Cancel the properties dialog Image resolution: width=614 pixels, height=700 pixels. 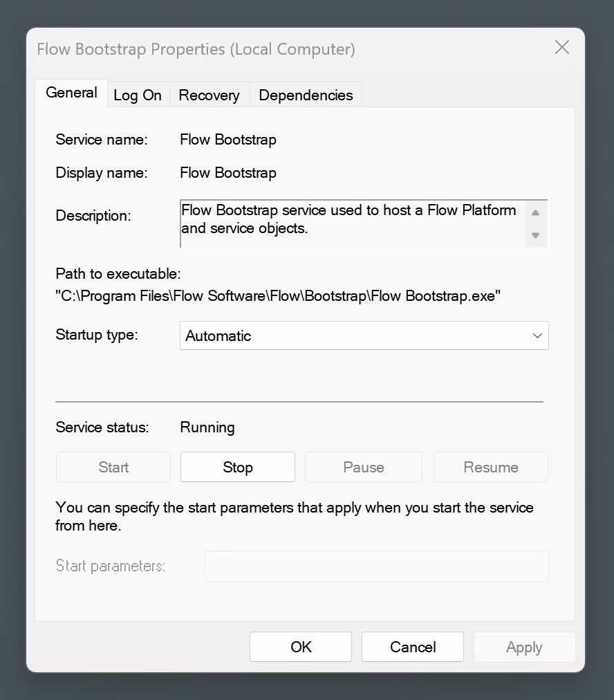click(412, 647)
